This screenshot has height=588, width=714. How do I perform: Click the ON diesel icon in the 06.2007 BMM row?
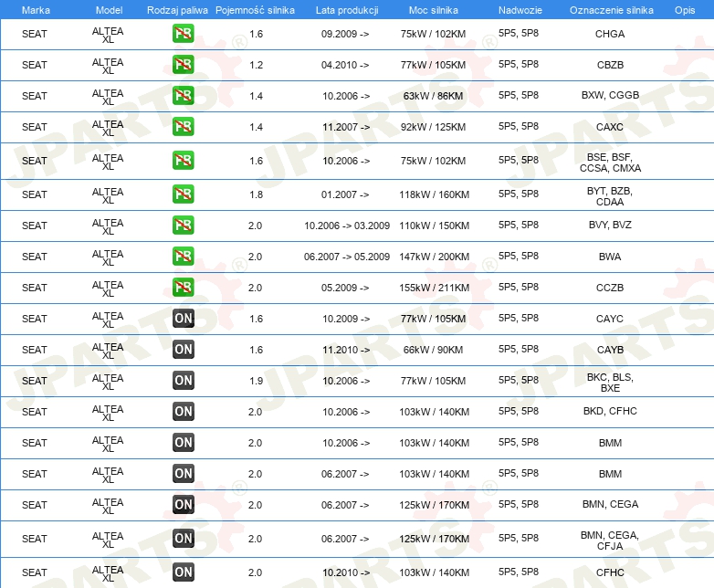tap(183, 473)
